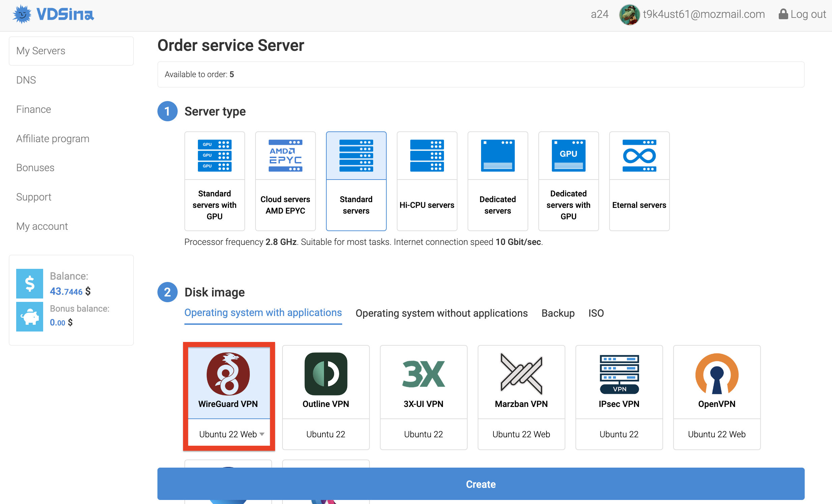Click the 0.00 $ bonus balance amount

[x=61, y=322]
